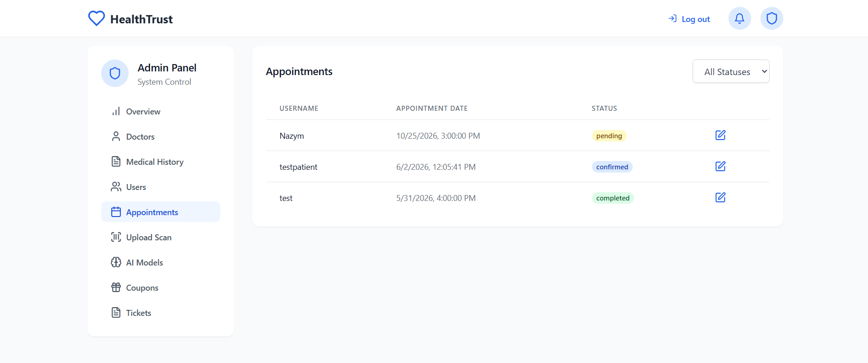Open the AI Models label in sidebar
Screen dimensions: 868x363
tap(145, 262)
